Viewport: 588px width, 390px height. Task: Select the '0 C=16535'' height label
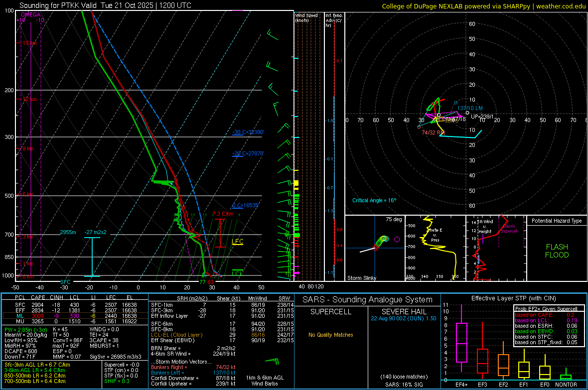246,205
